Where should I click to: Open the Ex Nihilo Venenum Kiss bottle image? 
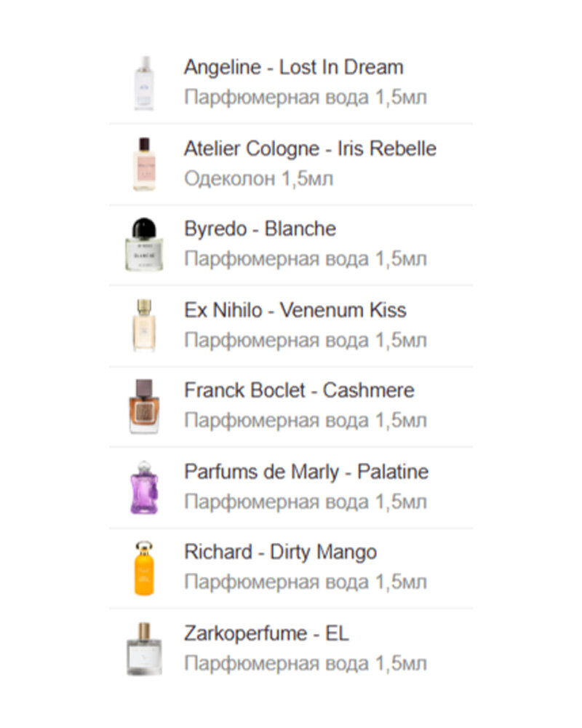(144, 325)
